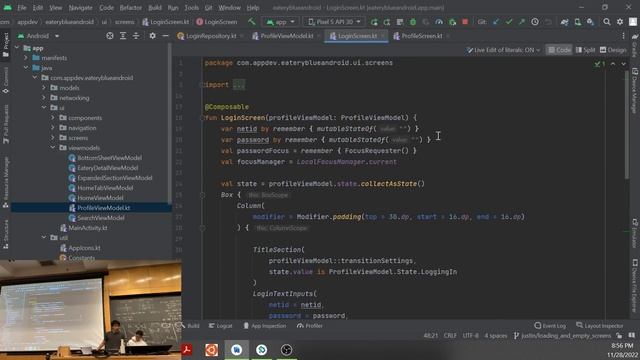
Task: Open the SDK Manager icon
Action: (591, 22)
